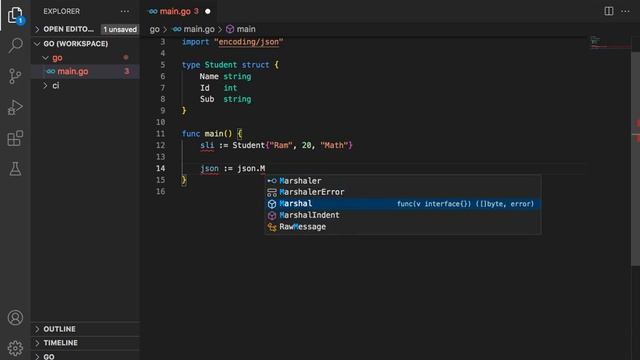
Task: Open editor More Actions ellipsis
Action: 625,11
